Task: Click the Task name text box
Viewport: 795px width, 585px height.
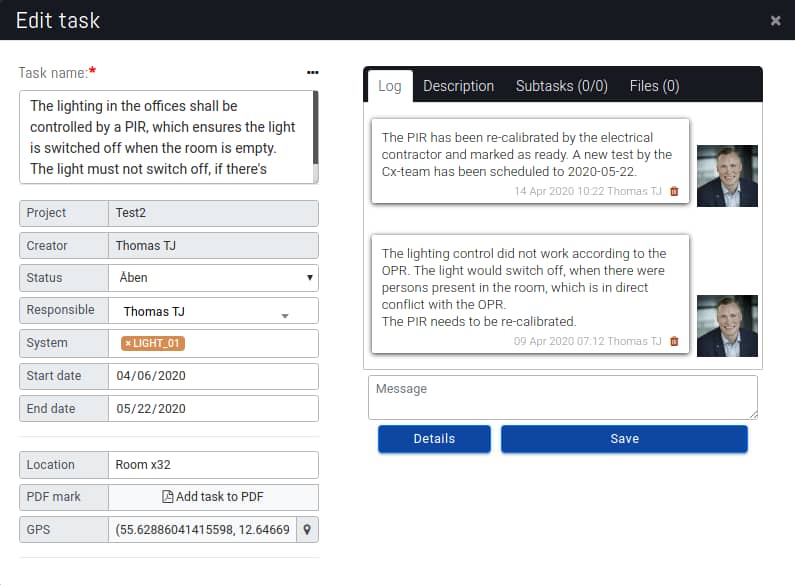Action: [166, 137]
